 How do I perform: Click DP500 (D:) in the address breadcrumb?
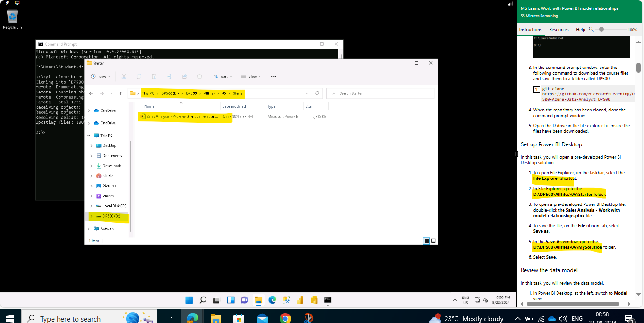point(171,93)
